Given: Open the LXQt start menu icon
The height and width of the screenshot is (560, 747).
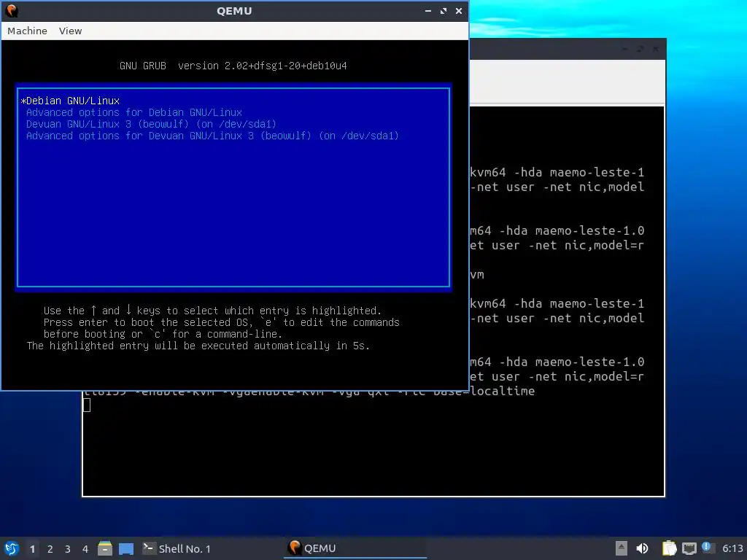Looking at the screenshot, I should (x=12, y=548).
